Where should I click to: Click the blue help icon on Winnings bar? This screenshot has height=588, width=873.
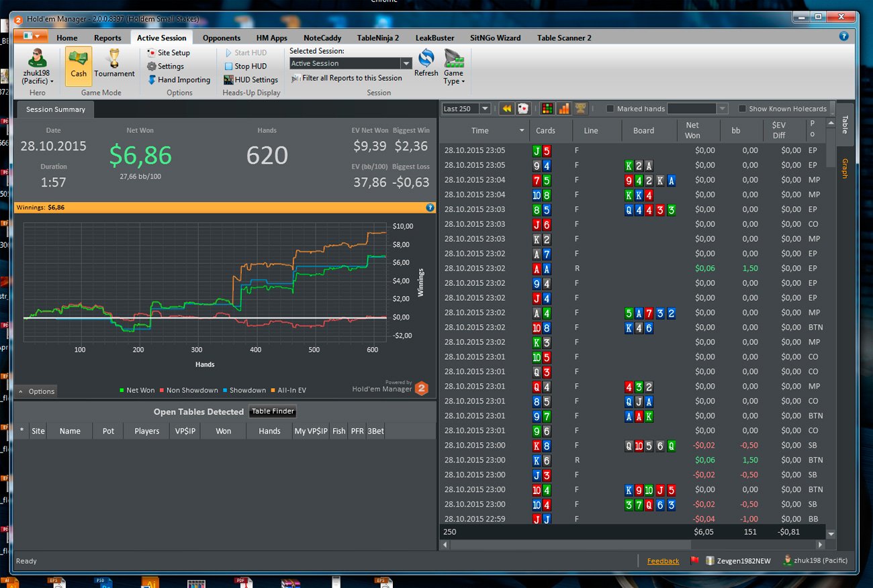430,208
